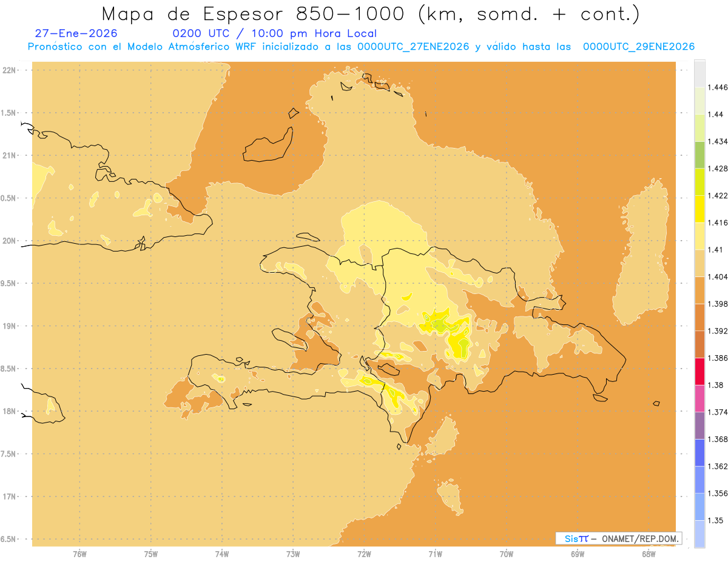This screenshot has width=728, height=562.
Task: Click the lightest blue swatch below 1.35
Action: pos(699,534)
